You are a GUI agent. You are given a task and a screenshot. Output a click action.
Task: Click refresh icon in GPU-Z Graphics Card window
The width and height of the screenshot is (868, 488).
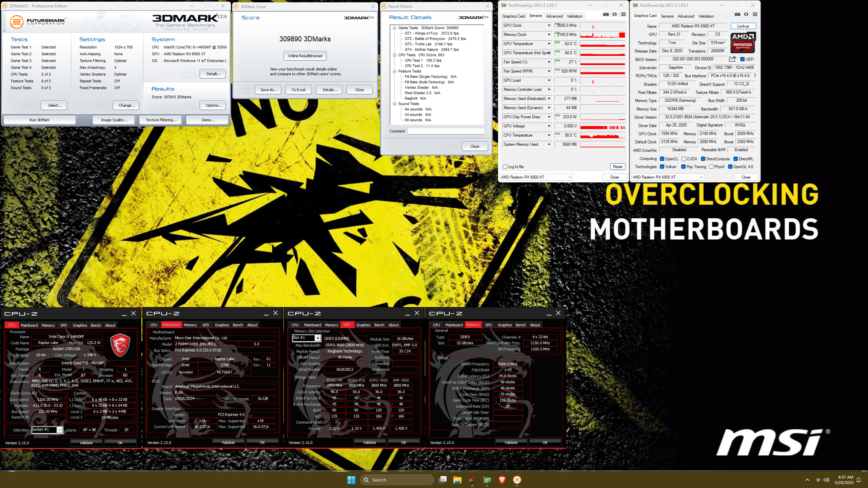coord(746,15)
